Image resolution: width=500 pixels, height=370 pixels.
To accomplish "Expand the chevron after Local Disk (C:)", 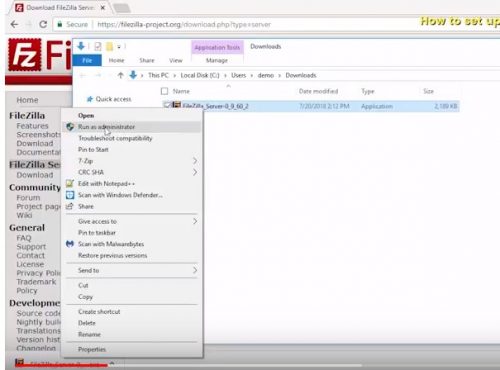I will 225,76.
